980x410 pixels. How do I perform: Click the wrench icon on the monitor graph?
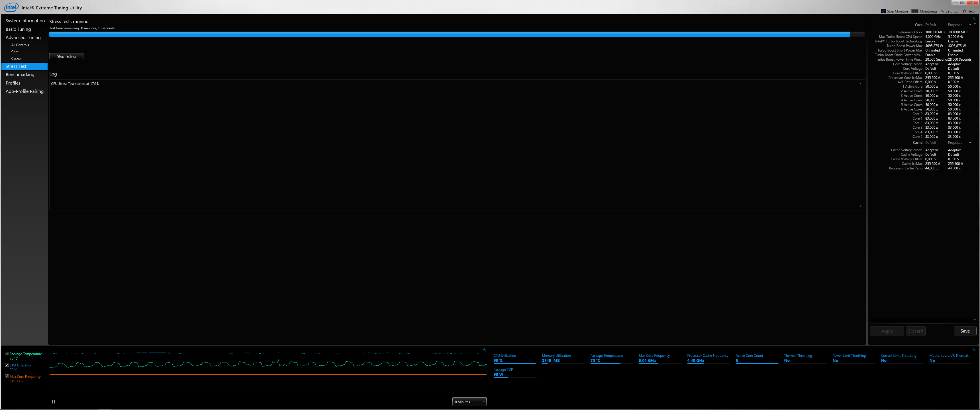coord(484,350)
